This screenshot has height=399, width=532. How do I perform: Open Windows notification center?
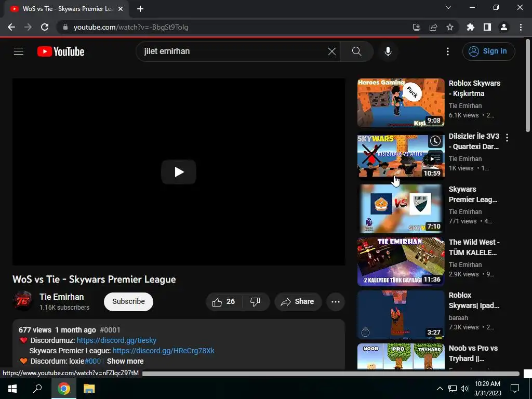pyautogui.click(x=515, y=389)
